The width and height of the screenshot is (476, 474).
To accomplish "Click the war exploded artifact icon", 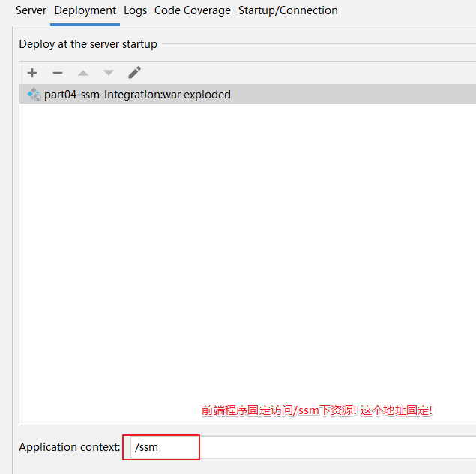I will (x=34, y=94).
